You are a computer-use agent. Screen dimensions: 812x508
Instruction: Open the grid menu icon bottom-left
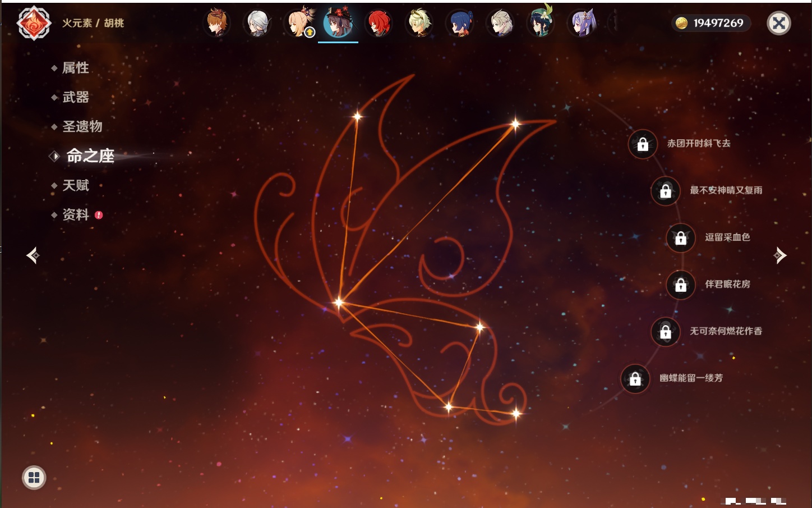click(34, 478)
